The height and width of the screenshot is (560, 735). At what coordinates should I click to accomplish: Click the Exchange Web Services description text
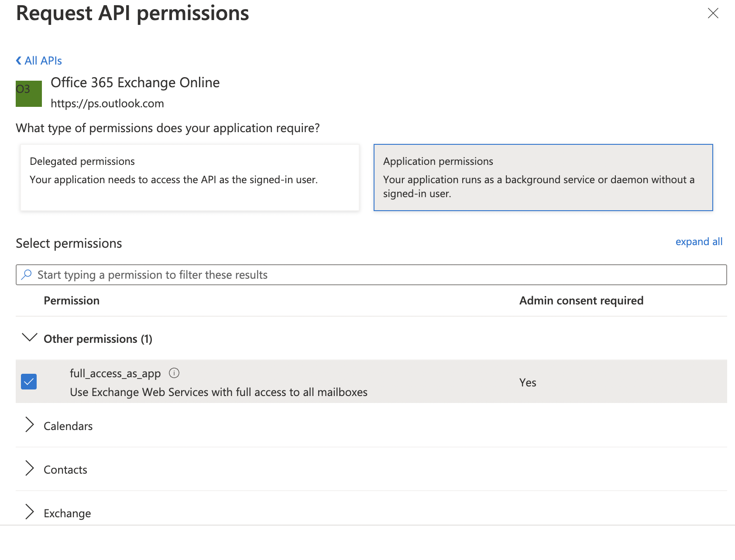[219, 392]
